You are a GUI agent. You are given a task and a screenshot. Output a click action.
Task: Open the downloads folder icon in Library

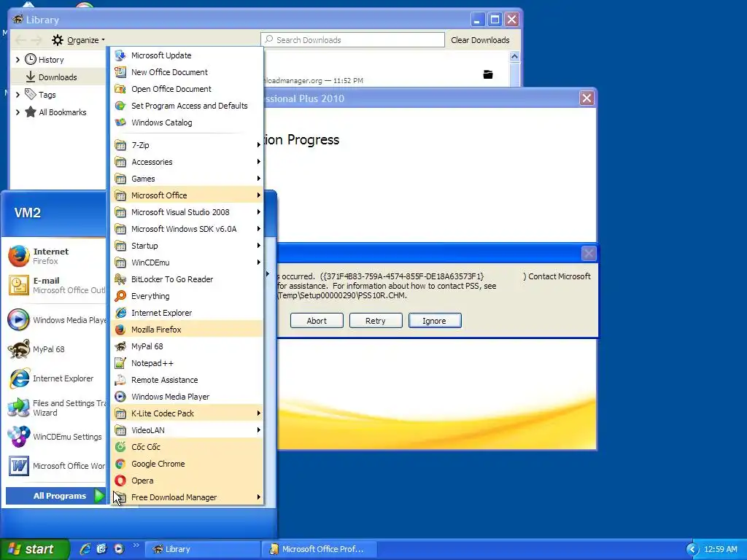coord(488,74)
